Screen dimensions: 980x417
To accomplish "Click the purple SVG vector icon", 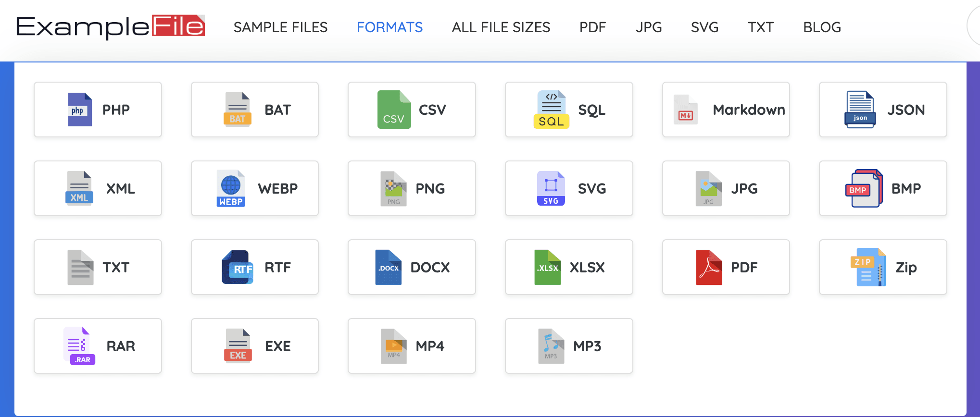I will coord(551,188).
